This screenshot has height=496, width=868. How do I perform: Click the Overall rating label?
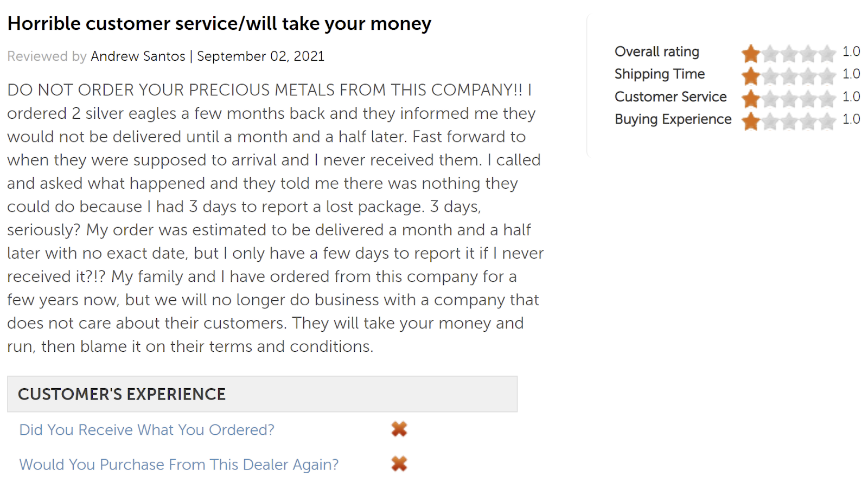pos(657,51)
